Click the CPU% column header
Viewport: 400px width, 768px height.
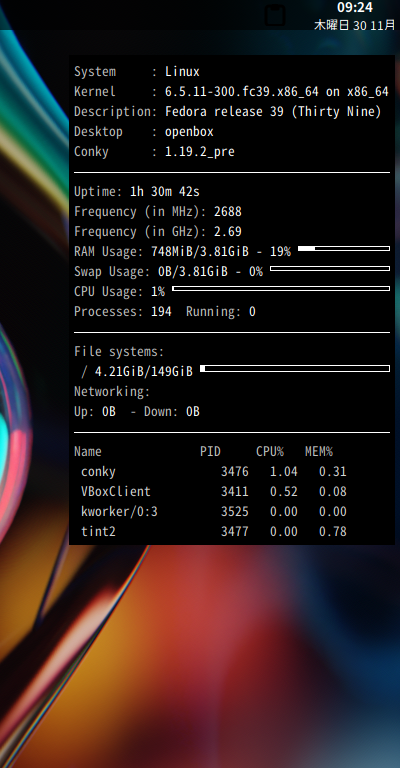[270, 452]
